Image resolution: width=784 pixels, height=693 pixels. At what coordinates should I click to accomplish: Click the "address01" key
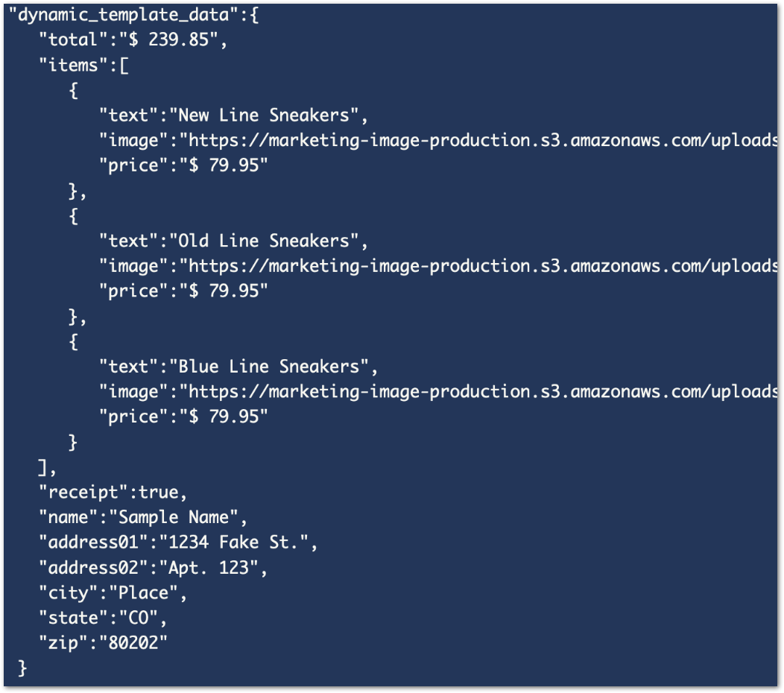[x=89, y=542]
